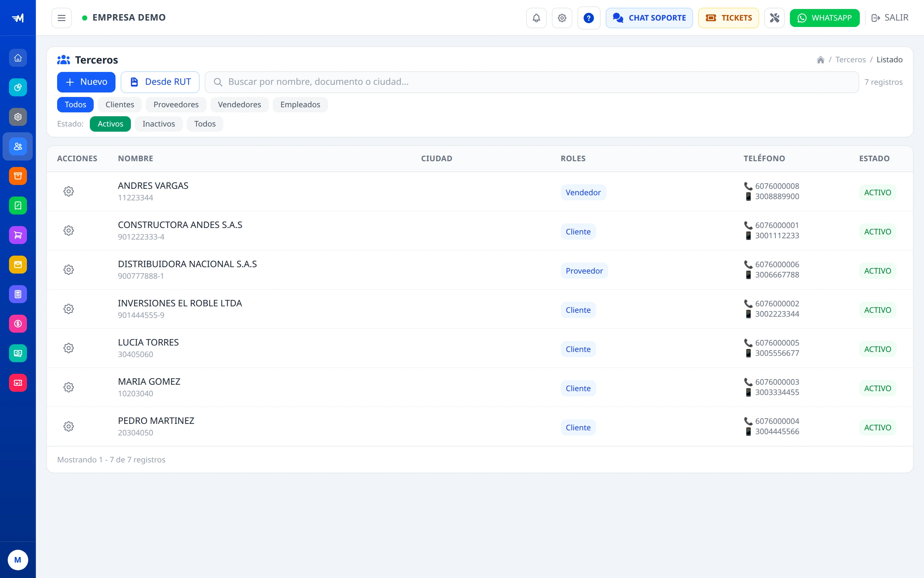Open the pink dollar coin sidebar icon

pos(18,324)
